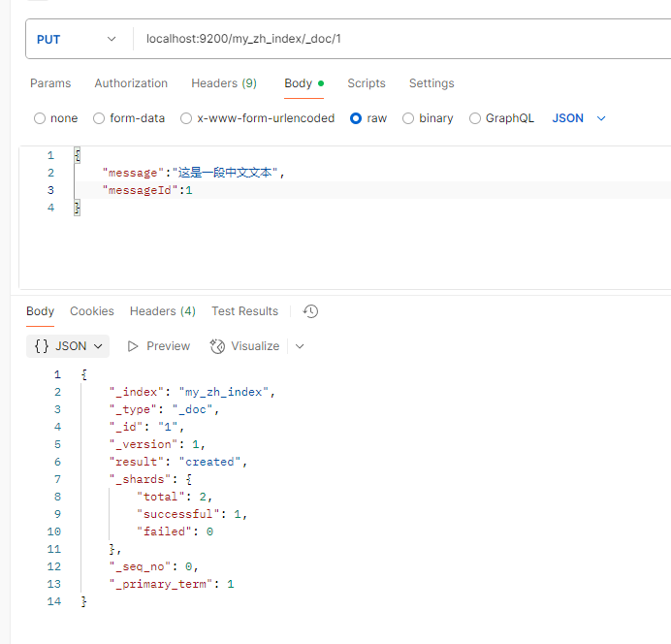Select the none body type
The height and width of the screenshot is (644, 671).
tap(40, 118)
